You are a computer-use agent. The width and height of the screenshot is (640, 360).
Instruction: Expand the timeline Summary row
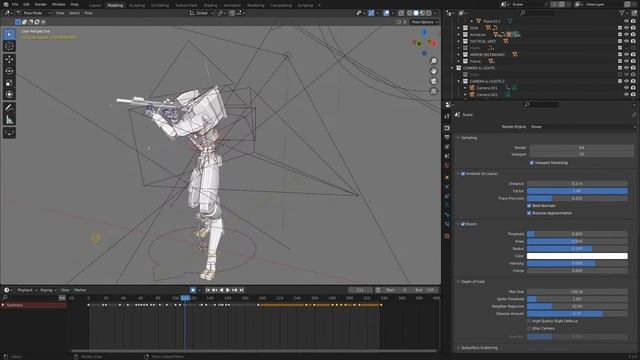pyautogui.click(x=3, y=305)
